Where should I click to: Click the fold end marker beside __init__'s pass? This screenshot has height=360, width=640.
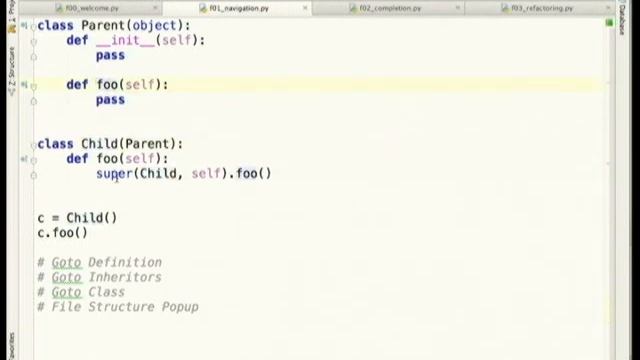coord(34,57)
